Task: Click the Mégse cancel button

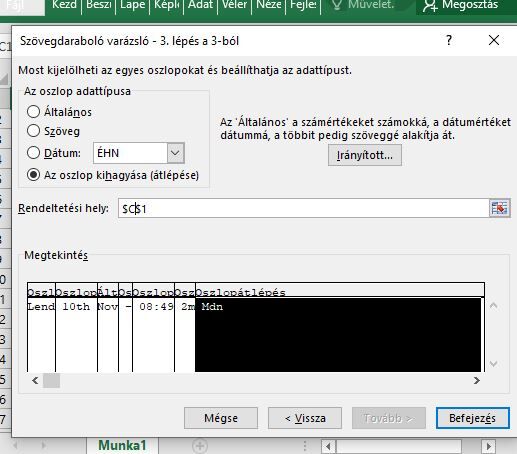Action: pyautogui.click(x=221, y=418)
